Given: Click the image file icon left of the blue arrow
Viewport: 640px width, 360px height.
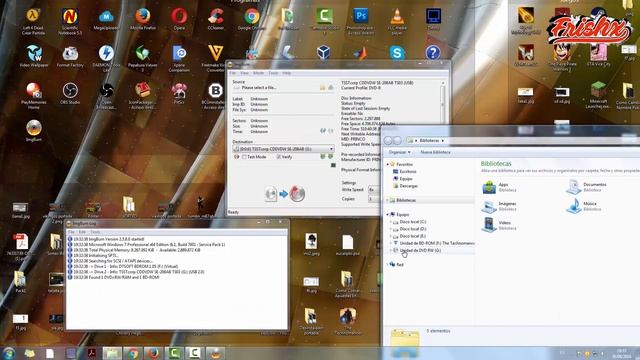Looking at the screenshot, I should (x=271, y=194).
